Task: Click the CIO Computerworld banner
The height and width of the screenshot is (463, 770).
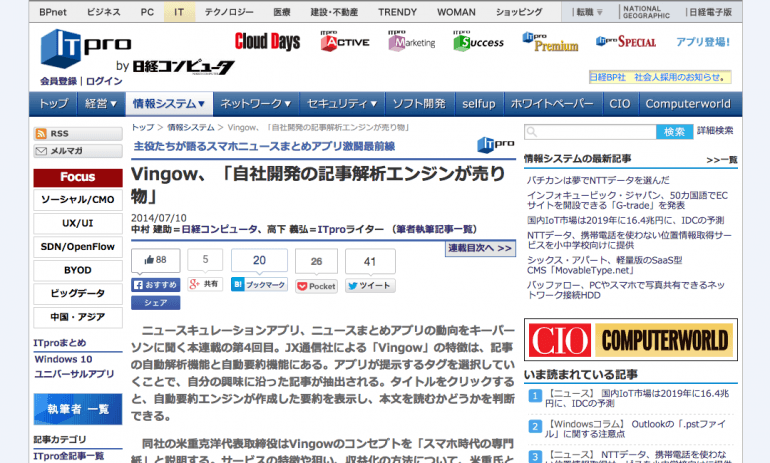Action: [x=631, y=340]
